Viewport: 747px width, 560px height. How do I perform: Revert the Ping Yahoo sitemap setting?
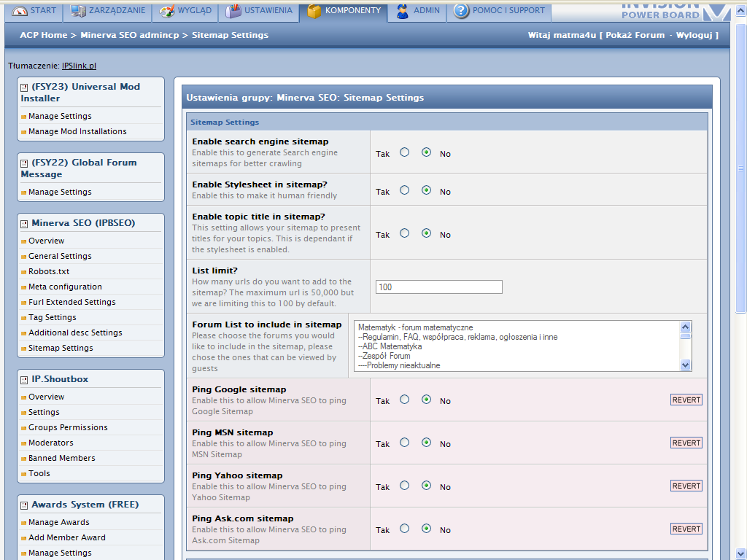point(686,486)
